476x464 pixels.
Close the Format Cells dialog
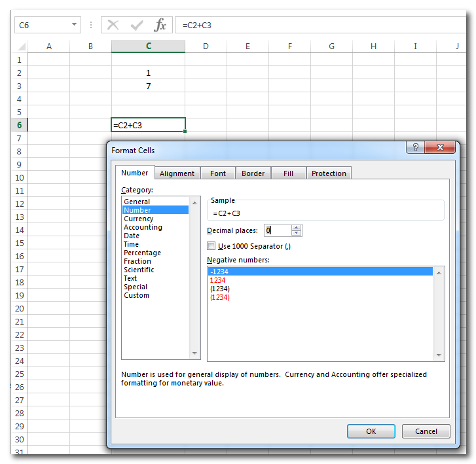pos(441,148)
